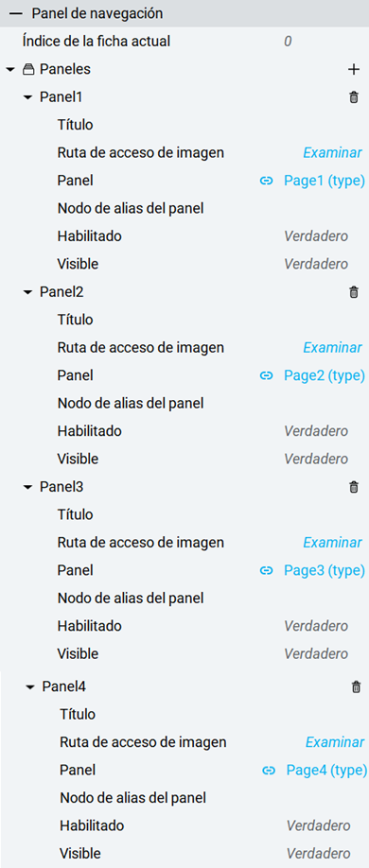Edit the Índice de la ficha actual value
369x868 pixels.
coord(289,42)
